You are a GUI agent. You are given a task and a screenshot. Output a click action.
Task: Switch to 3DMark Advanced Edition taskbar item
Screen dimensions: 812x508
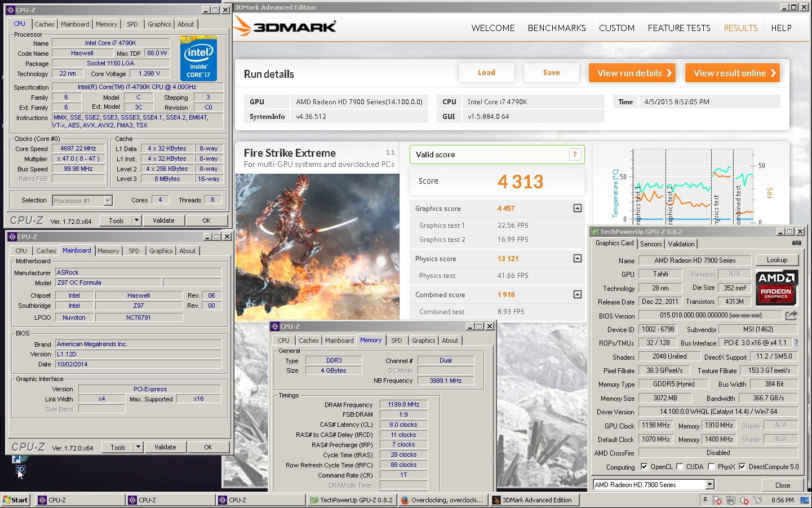click(x=533, y=500)
